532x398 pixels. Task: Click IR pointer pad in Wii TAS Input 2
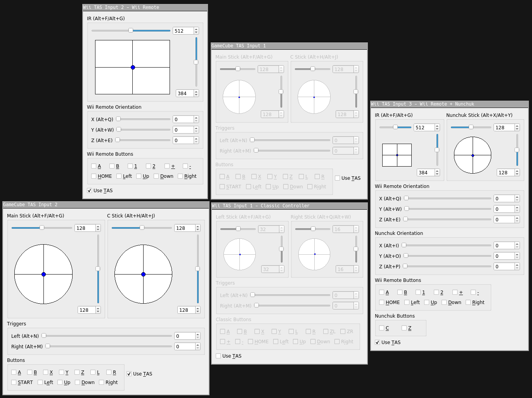133,67
